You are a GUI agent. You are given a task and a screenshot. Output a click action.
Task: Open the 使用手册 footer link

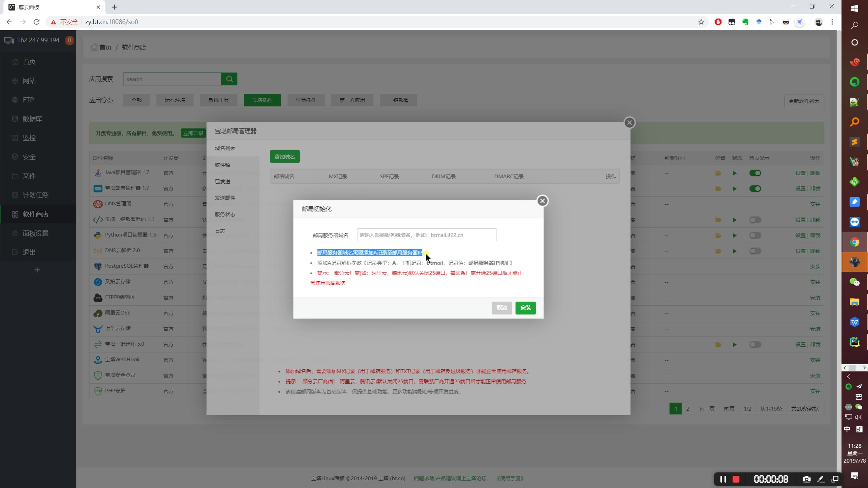510,479
